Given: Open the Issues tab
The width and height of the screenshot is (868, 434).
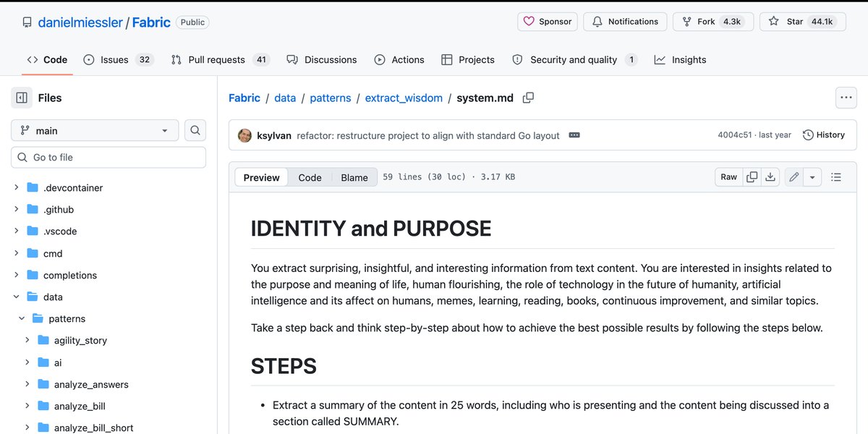Looking at the screenshot, I should 119,60.
